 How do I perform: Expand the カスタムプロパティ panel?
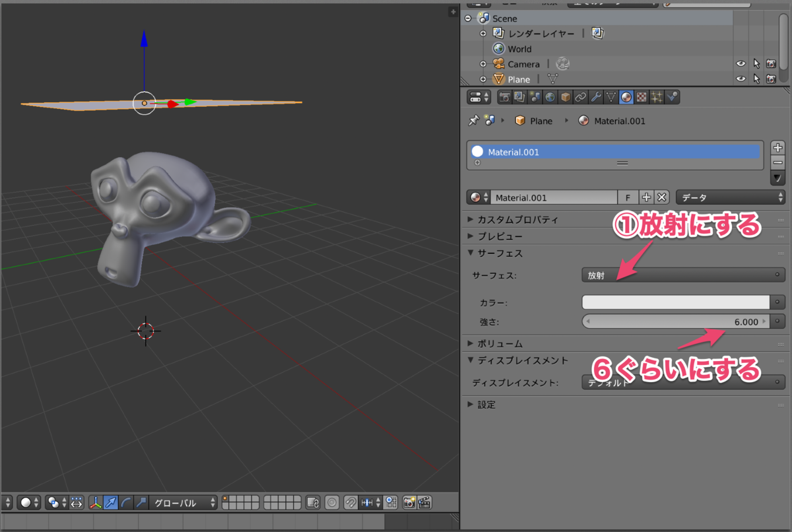tap(471, 219)
